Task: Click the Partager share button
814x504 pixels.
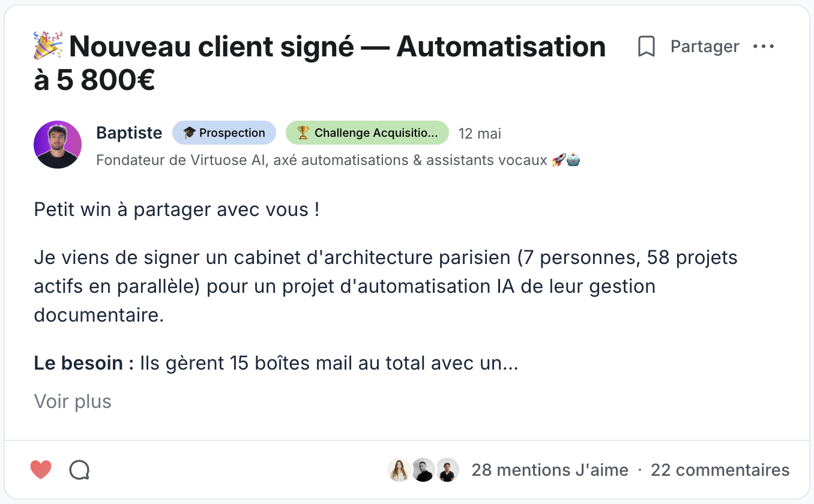Action: [x=705, y=46]
